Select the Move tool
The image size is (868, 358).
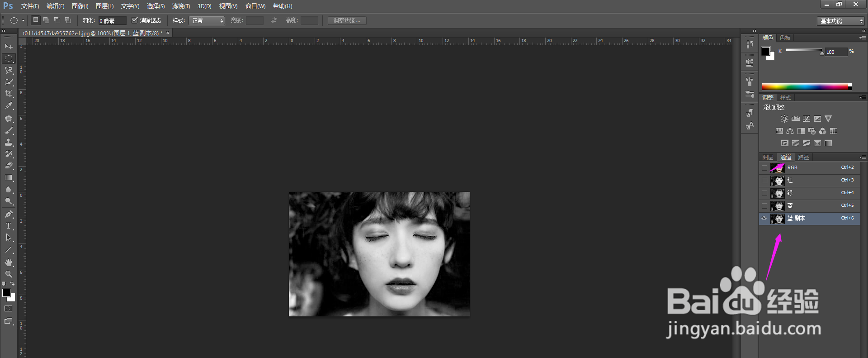tap(9, 47)
